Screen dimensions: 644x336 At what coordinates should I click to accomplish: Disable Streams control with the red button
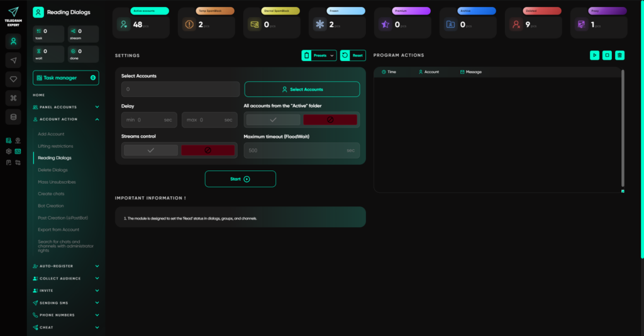[208, 150]
